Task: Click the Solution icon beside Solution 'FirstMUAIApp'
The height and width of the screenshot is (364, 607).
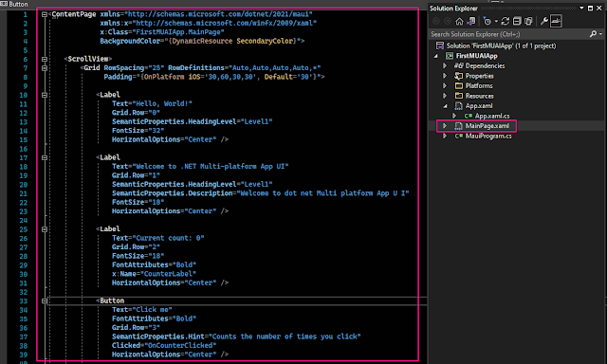Action: point(440,45)
